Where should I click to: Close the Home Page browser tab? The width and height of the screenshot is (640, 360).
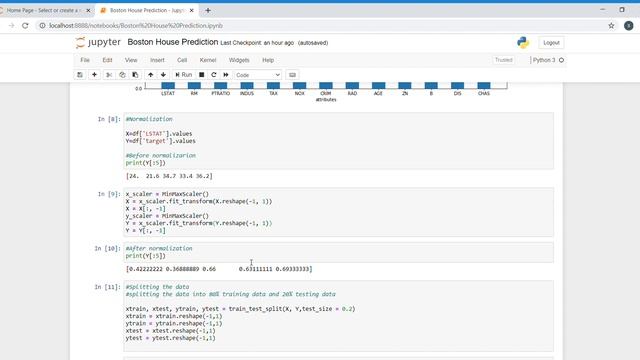(x=88, y=10)
